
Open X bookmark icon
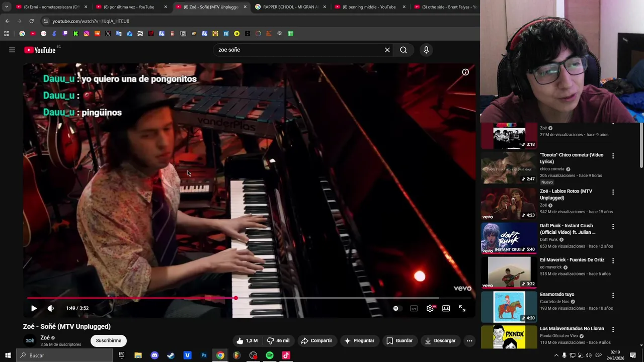click(108, 34)
